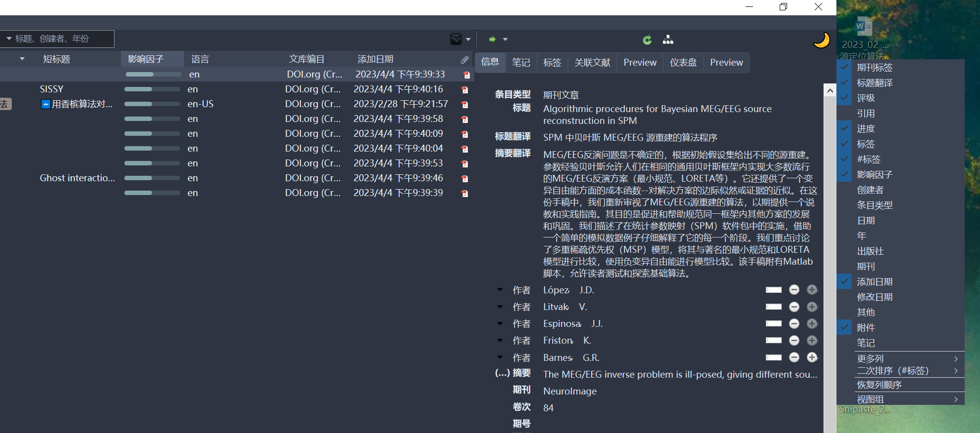The height and width of the screenshot is (433, 980).
Task: Expand creator type dropdown for López
Action: point(500,290)
